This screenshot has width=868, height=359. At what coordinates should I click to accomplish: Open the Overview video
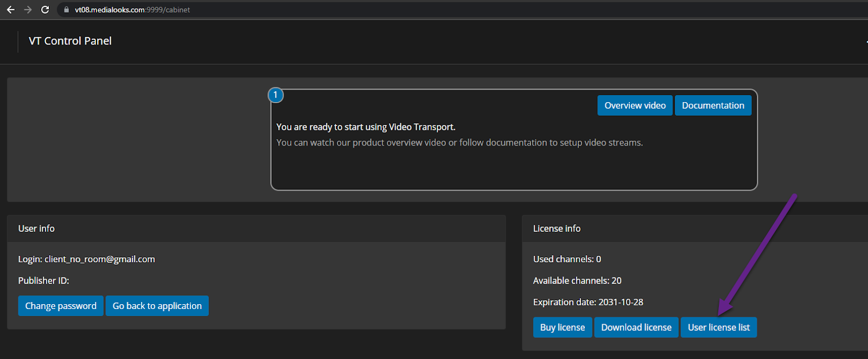point(635,105)
